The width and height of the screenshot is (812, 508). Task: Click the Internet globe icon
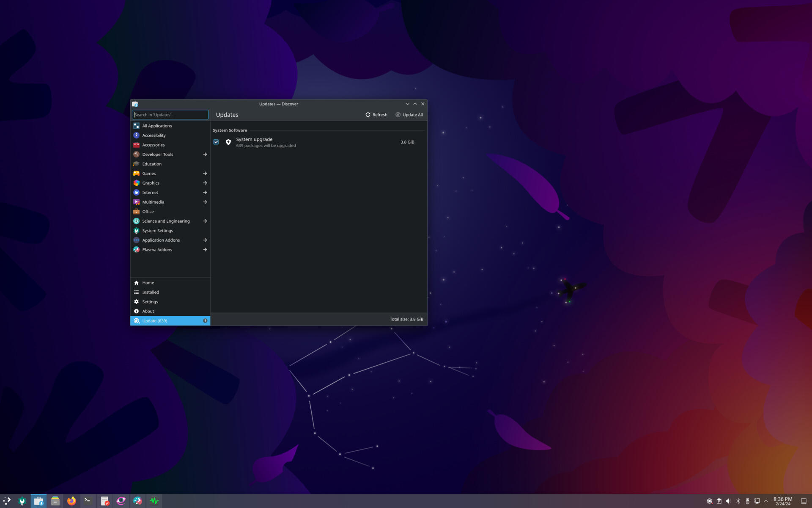point(136,193)
